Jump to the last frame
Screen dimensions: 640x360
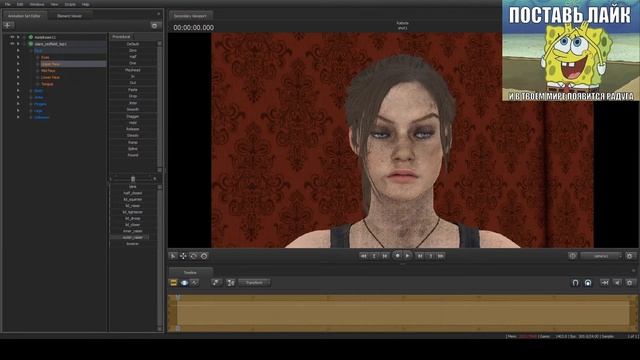441,256
